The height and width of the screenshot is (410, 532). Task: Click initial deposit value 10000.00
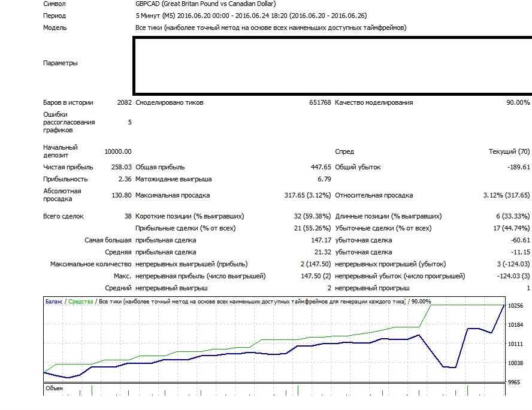pos(118,151)
